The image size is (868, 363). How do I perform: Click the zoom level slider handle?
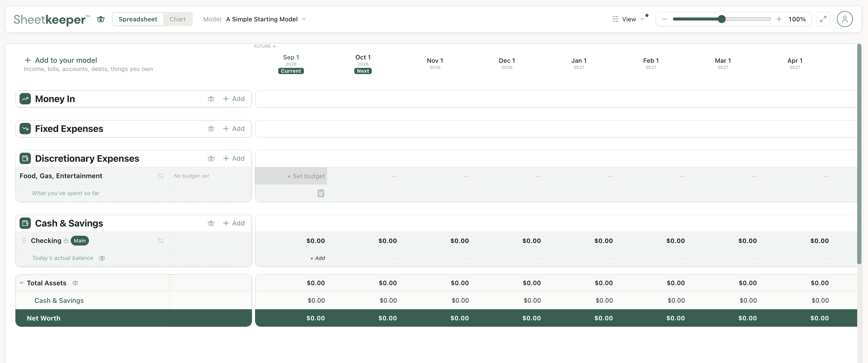[x=722, y=19]
